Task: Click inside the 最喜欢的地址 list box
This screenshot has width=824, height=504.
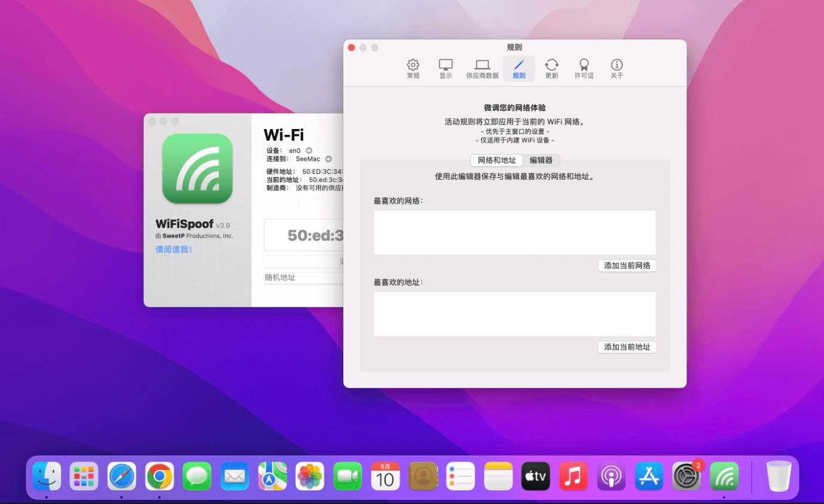Action: 514,314
